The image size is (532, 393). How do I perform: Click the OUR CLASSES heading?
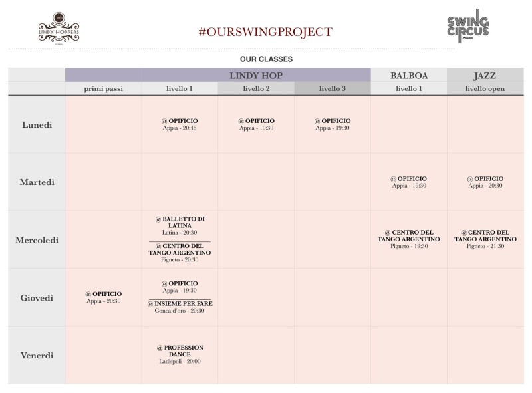tap(266, 59)
